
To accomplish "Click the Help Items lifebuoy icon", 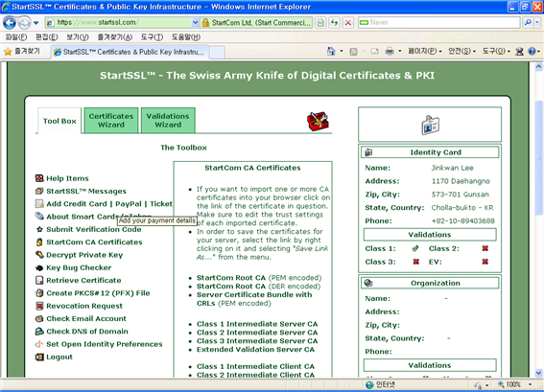I will (39, 178).
